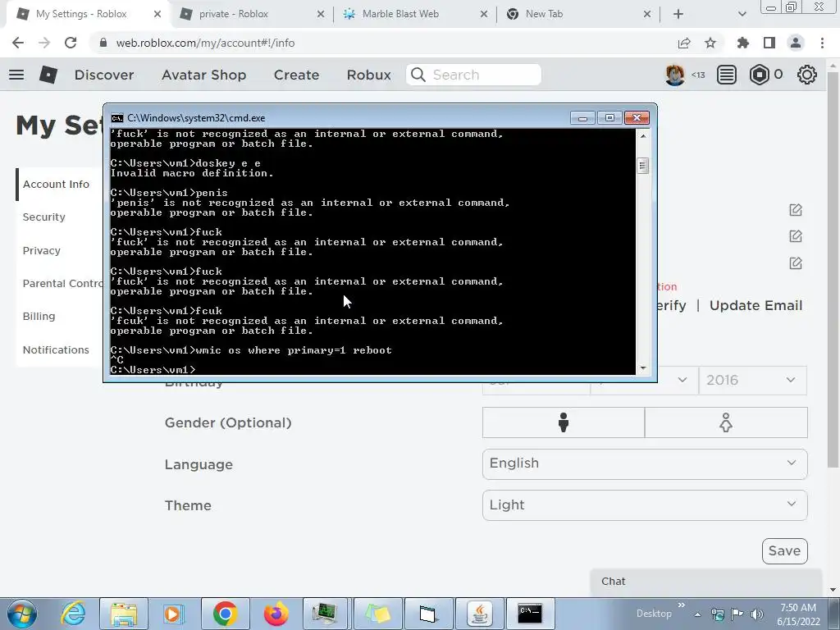Screen dimensions: 840x630
Task: Select the female gender option
Action: 726,422
